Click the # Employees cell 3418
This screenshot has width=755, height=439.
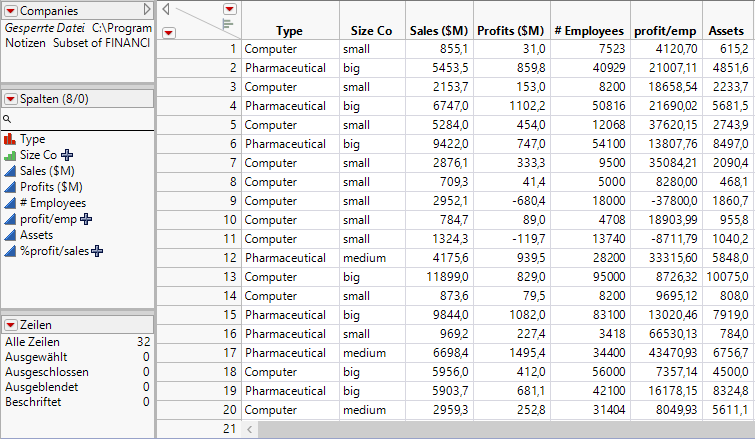(x=590, y=334)
